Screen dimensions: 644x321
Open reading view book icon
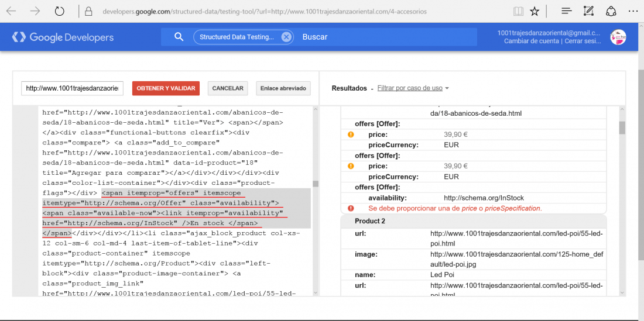click(x=518, y=12)
